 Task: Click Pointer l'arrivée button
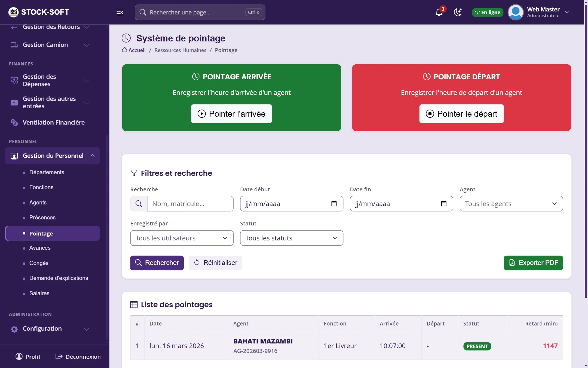click(x=231, y=114)
